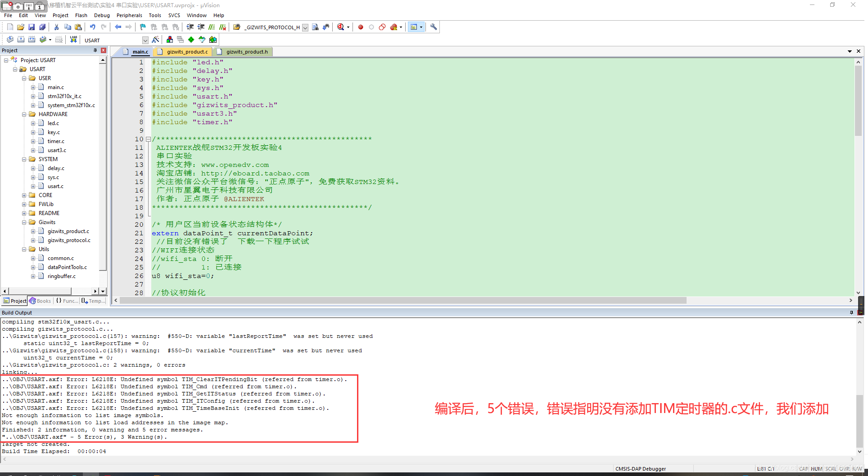Image resolution: width=868 pixels, height=476 pixels.
Task: Comment selection icon
Action: click(212, 27)
